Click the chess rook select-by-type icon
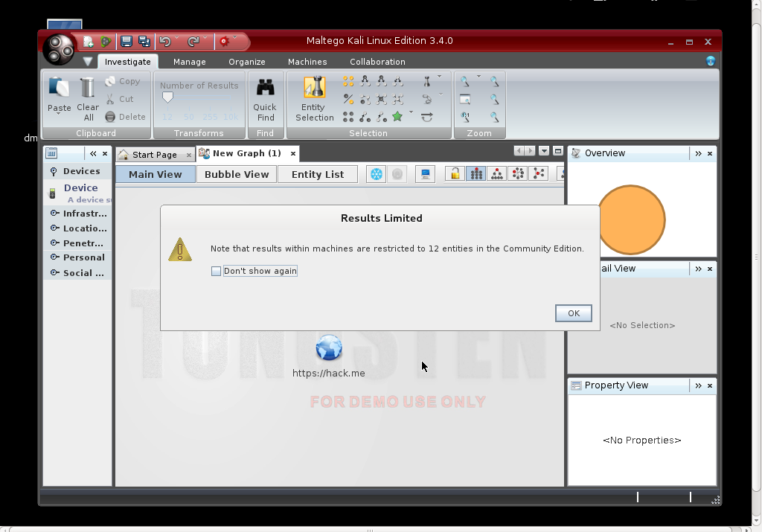The height and width of the screenshot is (532, 762). (x=426, y=81)
